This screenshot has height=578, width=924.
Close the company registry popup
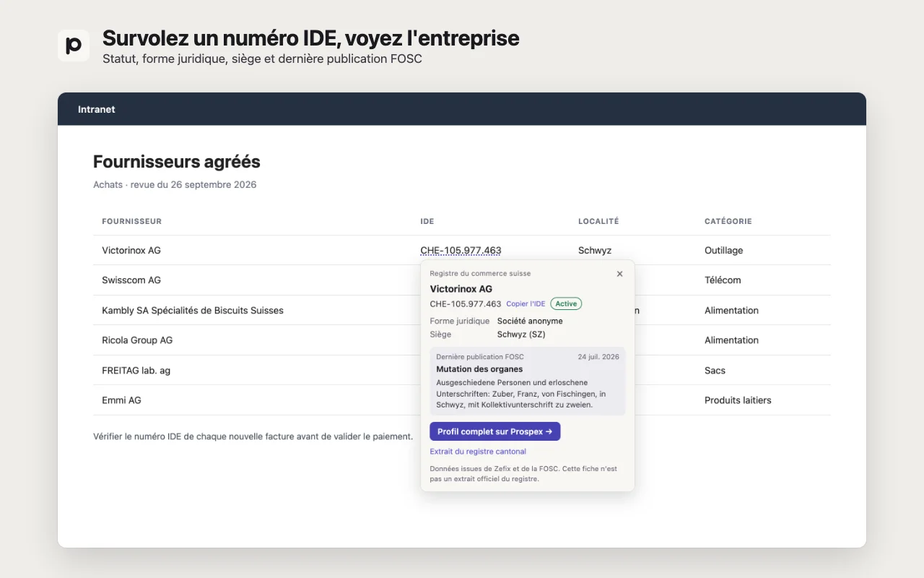pyautogui.click(x=619, y=274)
